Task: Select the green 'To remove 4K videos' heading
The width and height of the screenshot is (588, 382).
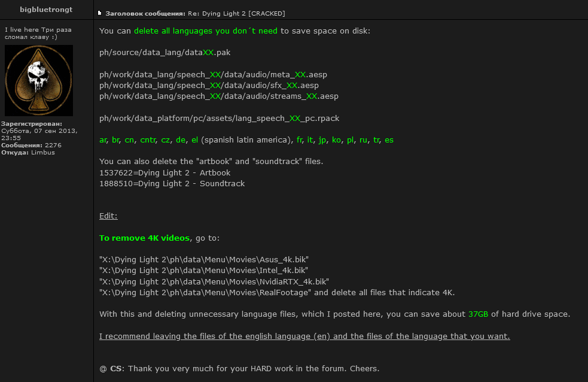Action: click(144, 238)
